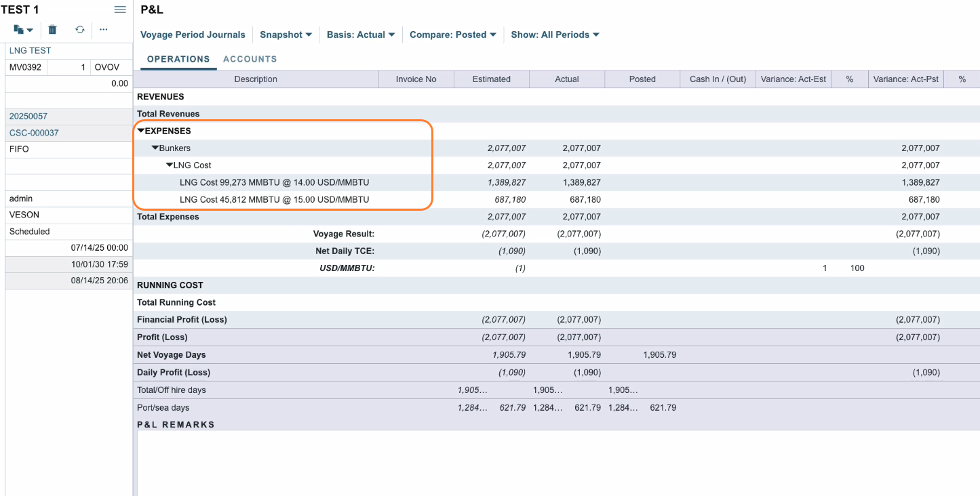
Task: Open Voyage Period Journals
Action: [x=193, y=35]
